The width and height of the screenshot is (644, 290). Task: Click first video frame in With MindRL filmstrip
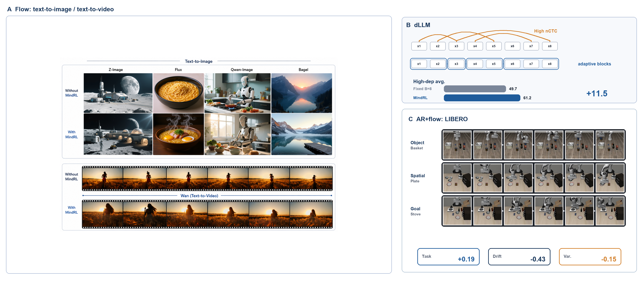coord(103,214)
